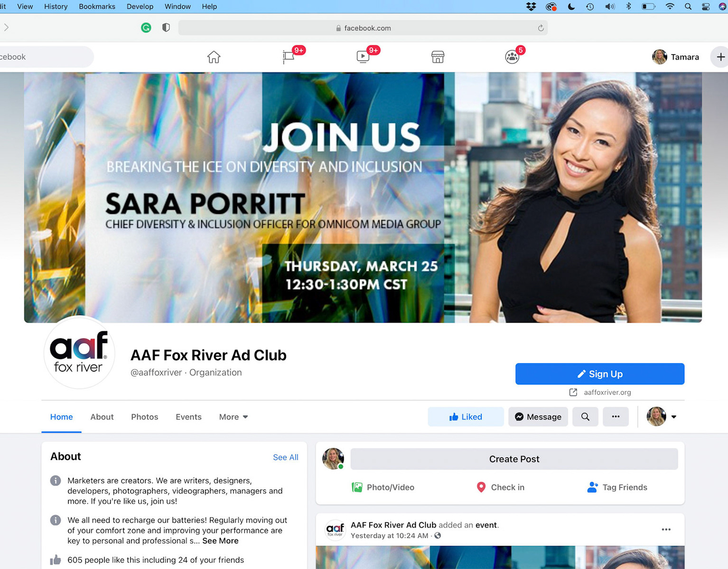Click the page search magnifier button
Image resolution: width=728 pixels, height=569 pixels.
click(585, 417)
